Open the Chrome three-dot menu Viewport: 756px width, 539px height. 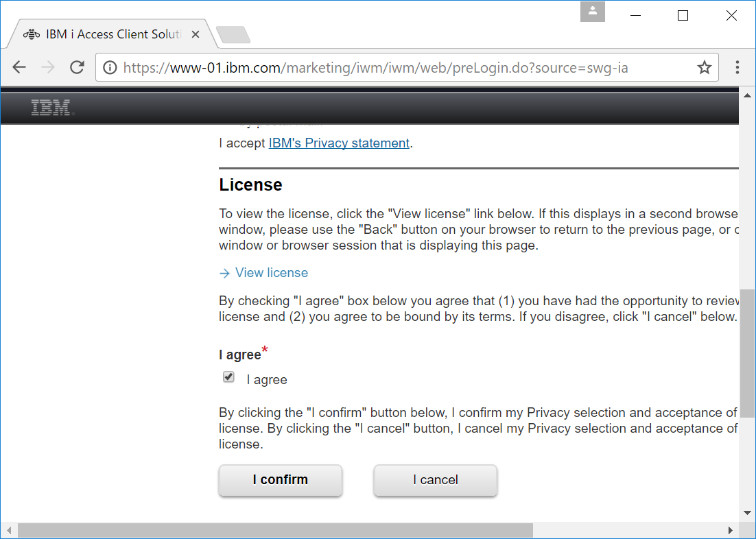(x=737, y=67)
